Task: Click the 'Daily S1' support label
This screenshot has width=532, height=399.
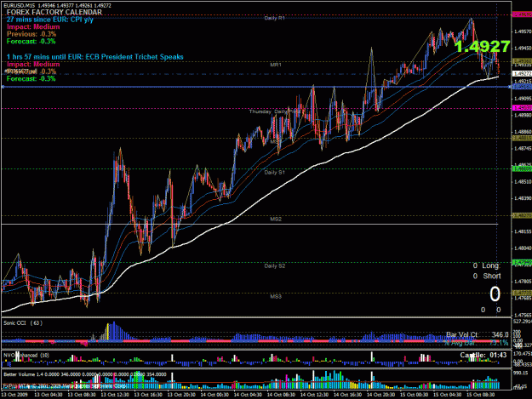Action: pos(274,172)
